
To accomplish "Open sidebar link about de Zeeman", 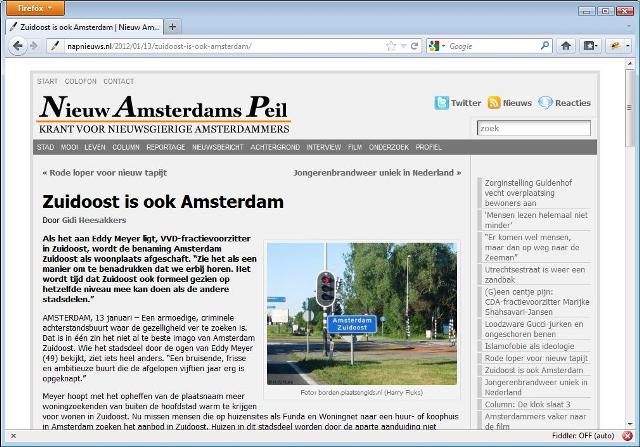I will tap(532, 247).
